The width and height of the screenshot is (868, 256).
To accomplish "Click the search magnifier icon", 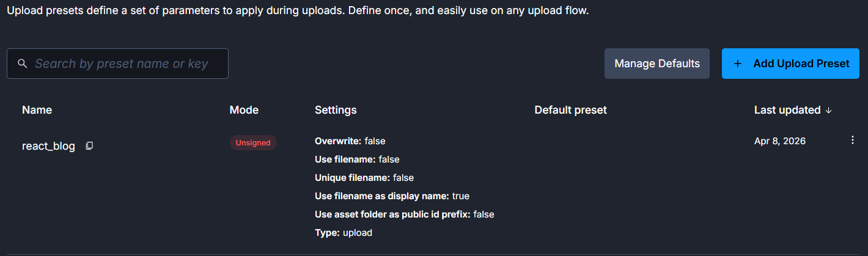I will (23, 64).
